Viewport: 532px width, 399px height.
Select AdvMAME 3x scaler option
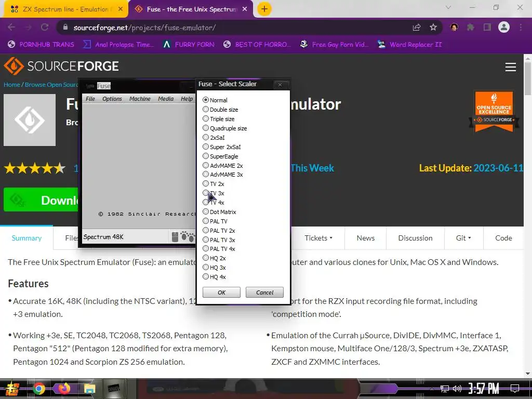[206, 175]
